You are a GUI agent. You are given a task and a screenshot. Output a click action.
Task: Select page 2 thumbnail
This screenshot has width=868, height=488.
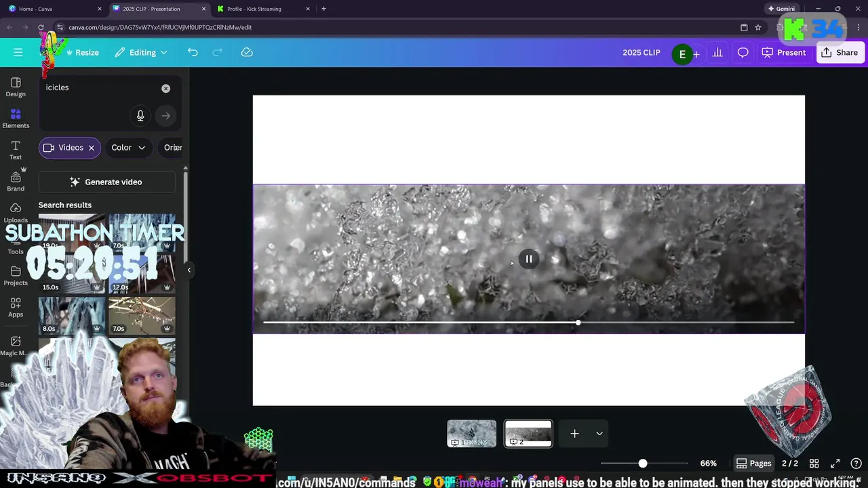point(528,433)
